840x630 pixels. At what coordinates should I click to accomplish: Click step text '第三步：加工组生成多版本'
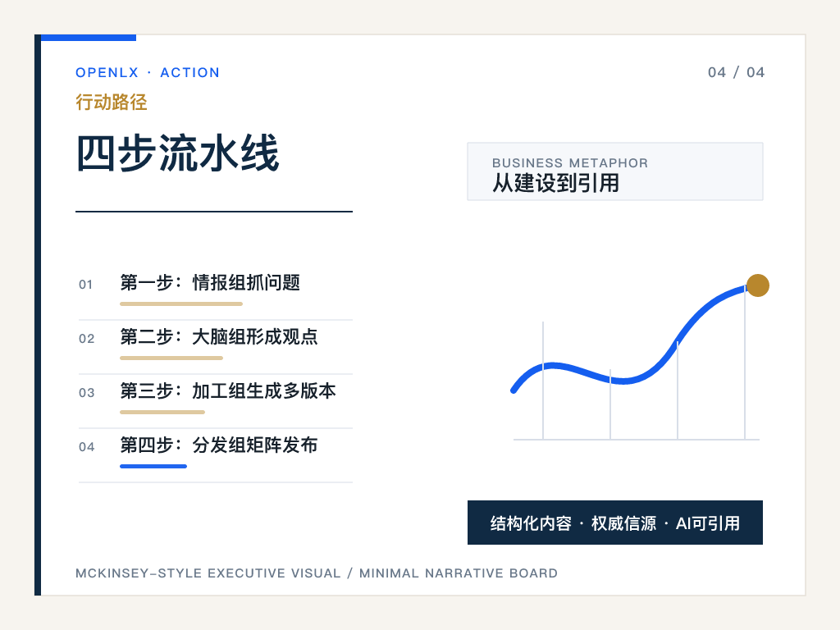(228, 390)
